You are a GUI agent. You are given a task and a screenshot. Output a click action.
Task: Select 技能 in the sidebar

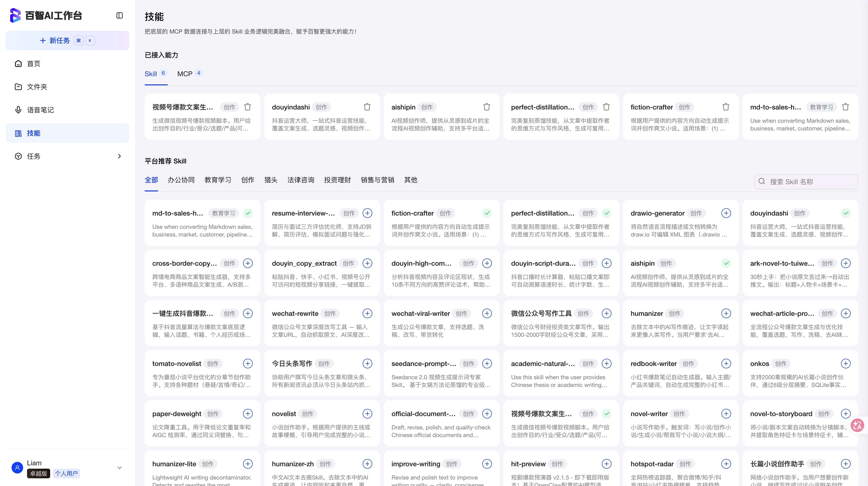point(68,133)
